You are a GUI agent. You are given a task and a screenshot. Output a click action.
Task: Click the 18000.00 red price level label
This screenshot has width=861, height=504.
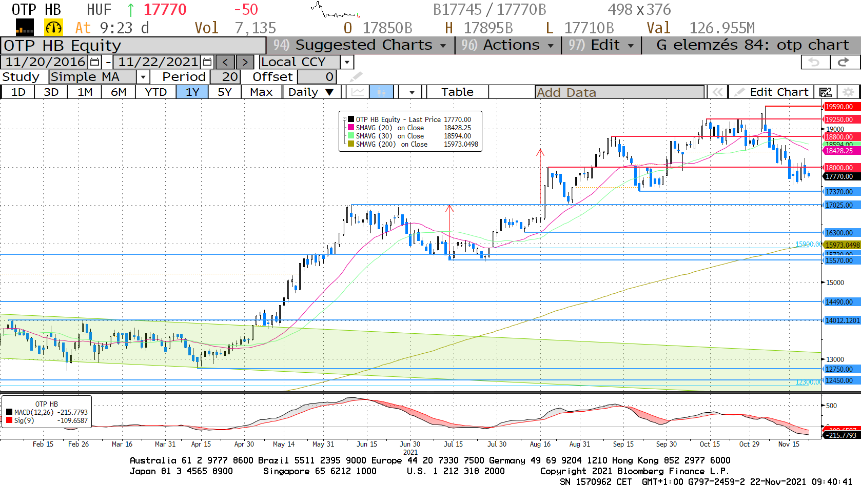click(x=842, y=168)
